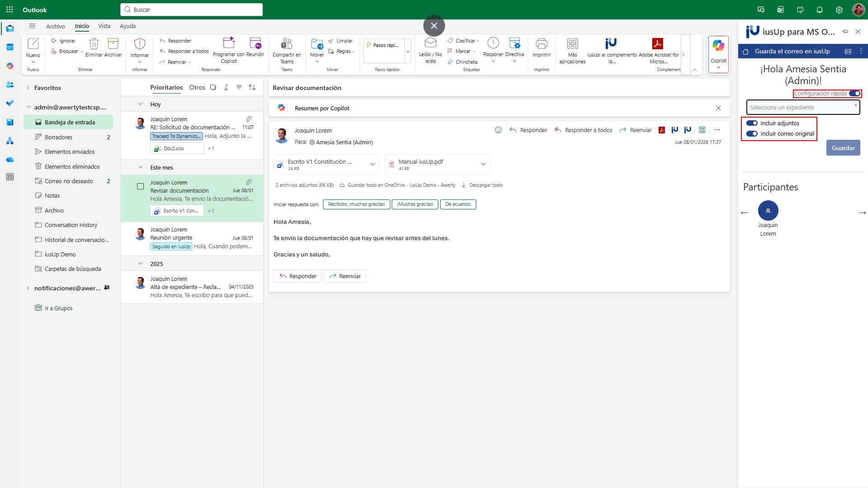Expand the Favoritos folder section

coord(28,88)
